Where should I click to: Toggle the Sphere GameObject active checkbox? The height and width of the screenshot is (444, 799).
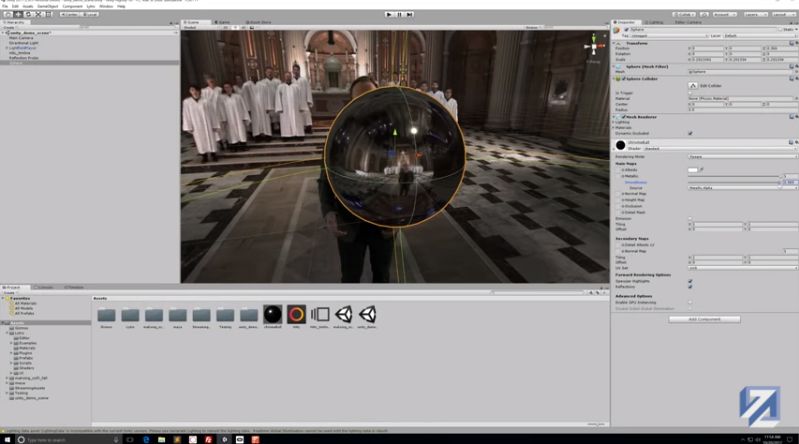pyautogui.click(x=626, y=30)
